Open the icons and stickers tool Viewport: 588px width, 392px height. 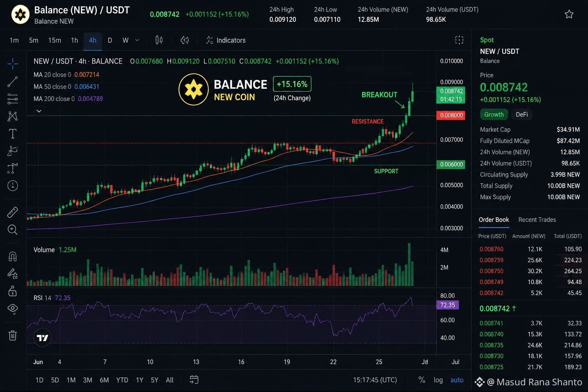coord(13,186)
